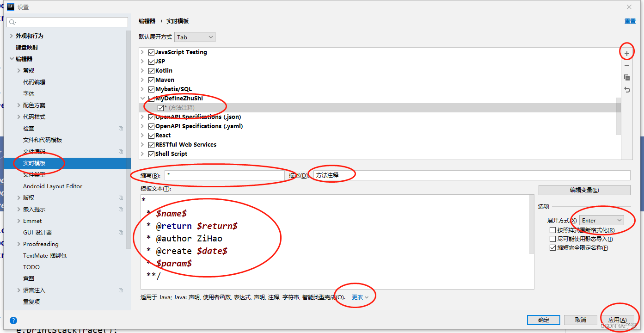Expand 外观和行为 settings section

pos(11,36)
